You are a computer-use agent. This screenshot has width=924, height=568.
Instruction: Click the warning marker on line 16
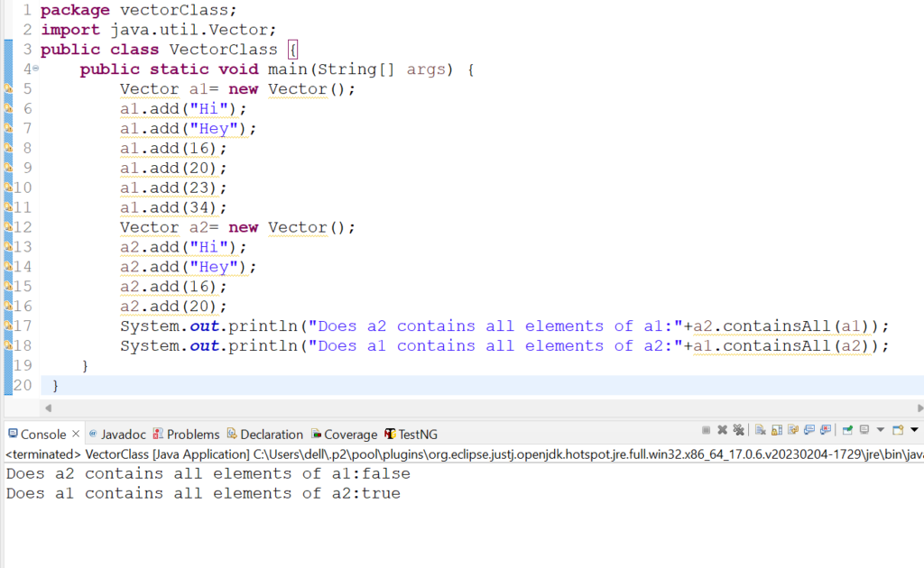(8, 306)
